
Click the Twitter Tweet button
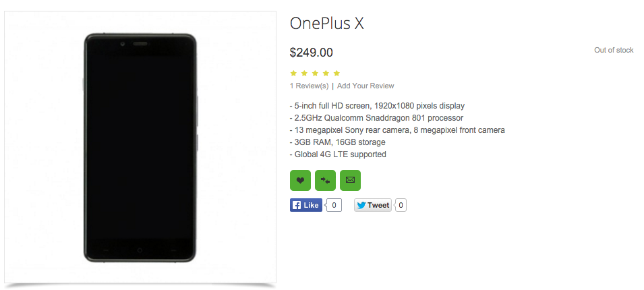pyautogui.click(x=373, y=205)
